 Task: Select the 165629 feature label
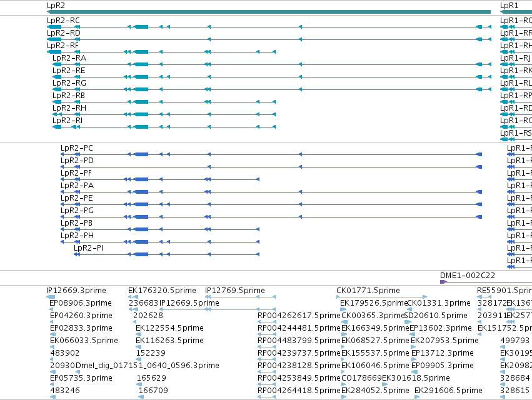(151, 378)
